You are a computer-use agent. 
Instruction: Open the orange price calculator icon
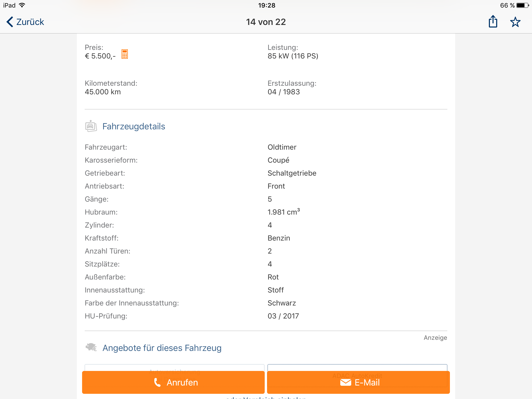point(125,54)
